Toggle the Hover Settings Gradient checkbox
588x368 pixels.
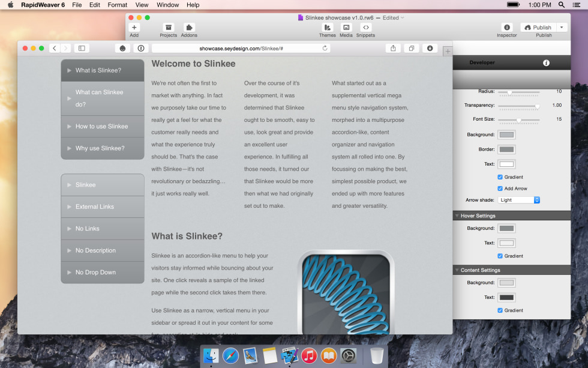click(x=500, y=256)
